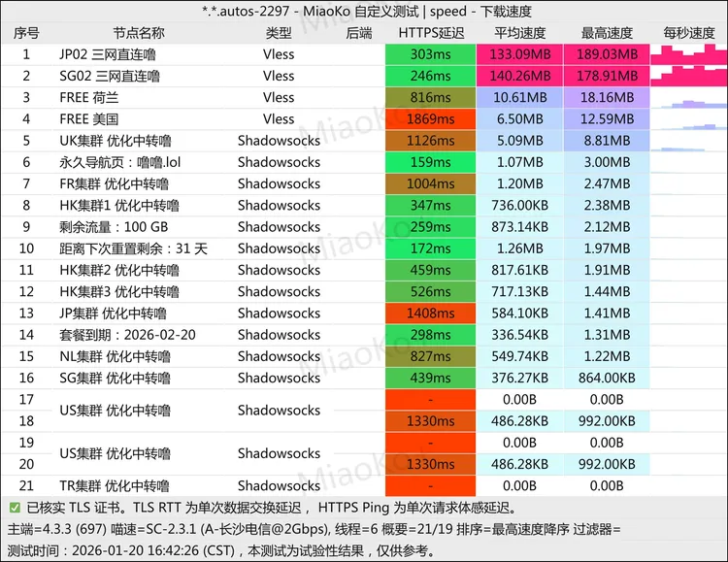Click the JP02 row per-second speed graph
Screen dimensions: 728x562
tap(687, 54)
